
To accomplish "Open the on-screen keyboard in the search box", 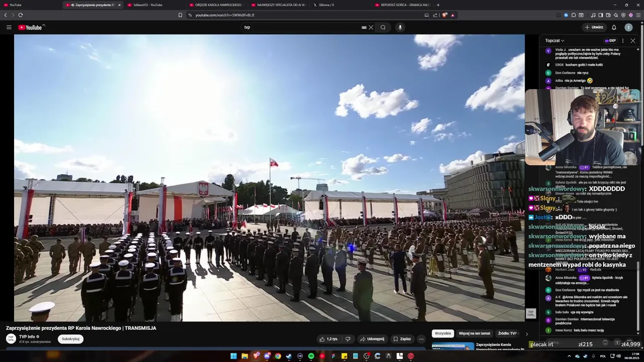I will pos(364,27).
